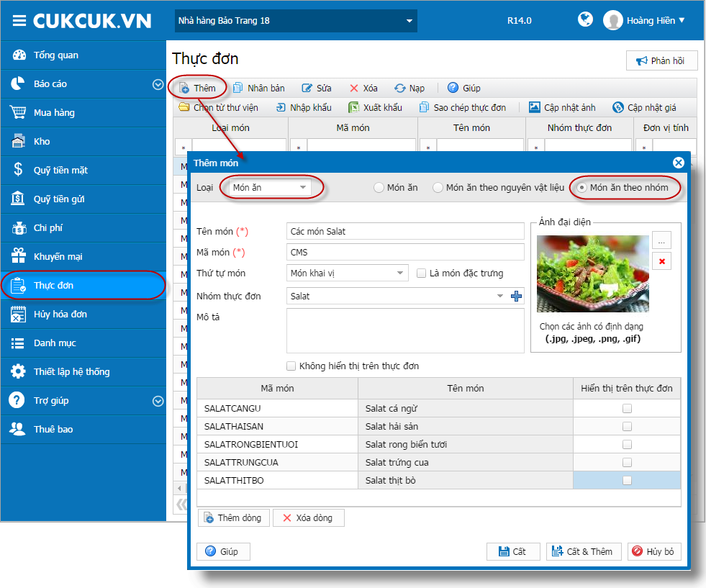
Task: Click Xuất khẩu Excel export icon
Action: (x=354, y=107)
